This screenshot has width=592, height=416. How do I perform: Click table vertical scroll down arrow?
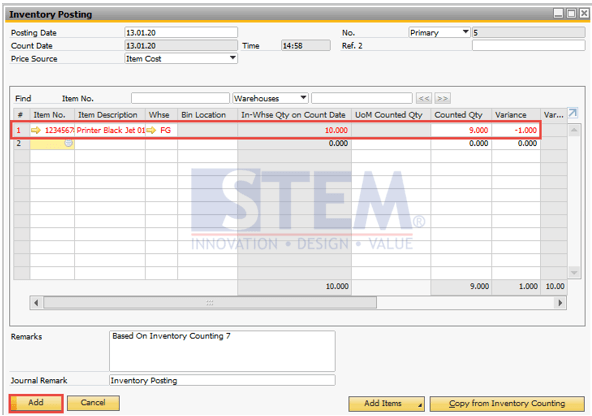point(574,272)
